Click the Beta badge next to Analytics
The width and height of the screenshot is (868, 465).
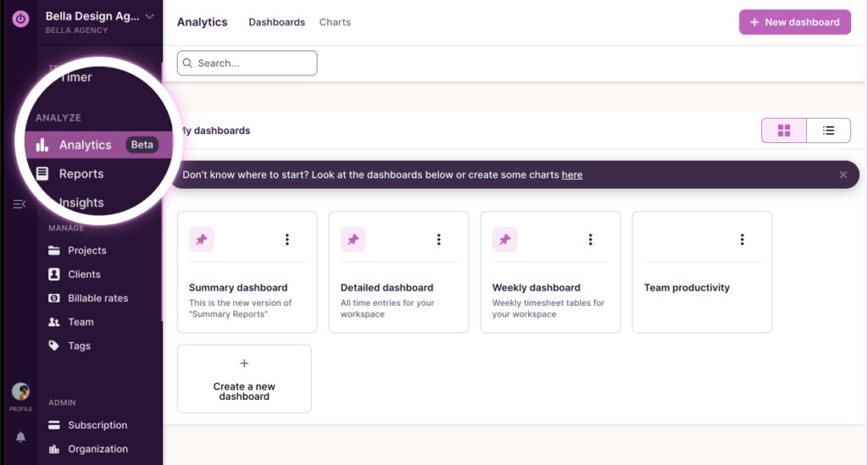point(142,145)
